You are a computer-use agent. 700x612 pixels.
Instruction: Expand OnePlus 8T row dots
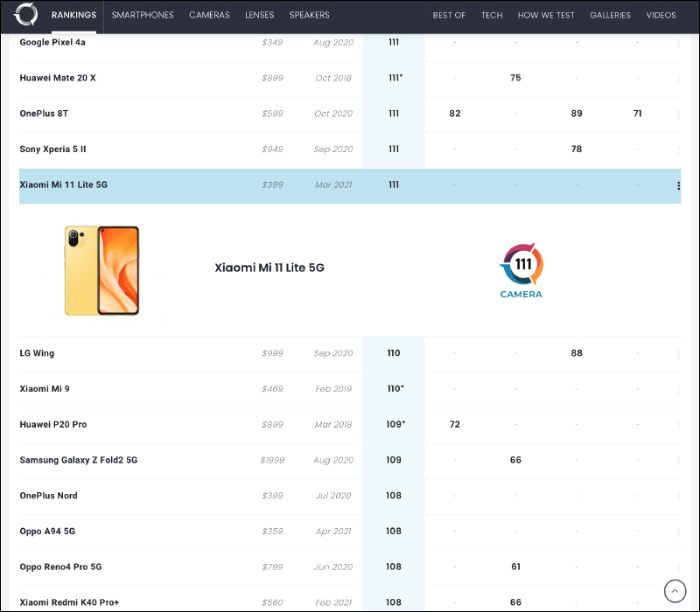[678, 115]
